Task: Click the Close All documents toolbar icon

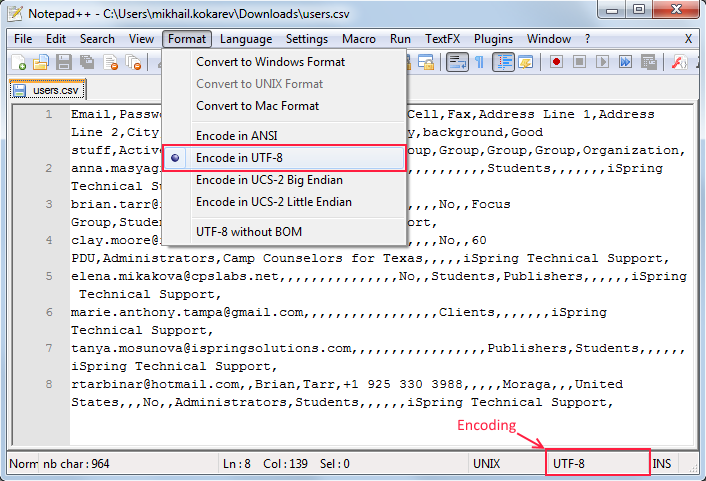Action: [133, 62]
